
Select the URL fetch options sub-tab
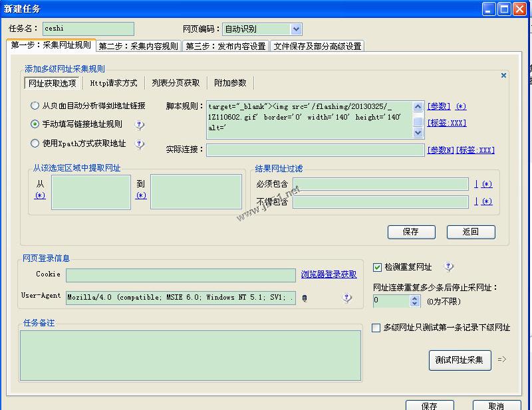pos(53,83)
